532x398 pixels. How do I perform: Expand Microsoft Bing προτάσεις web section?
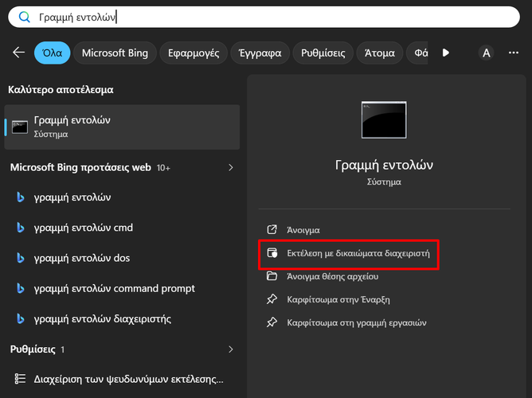(231, 168)
